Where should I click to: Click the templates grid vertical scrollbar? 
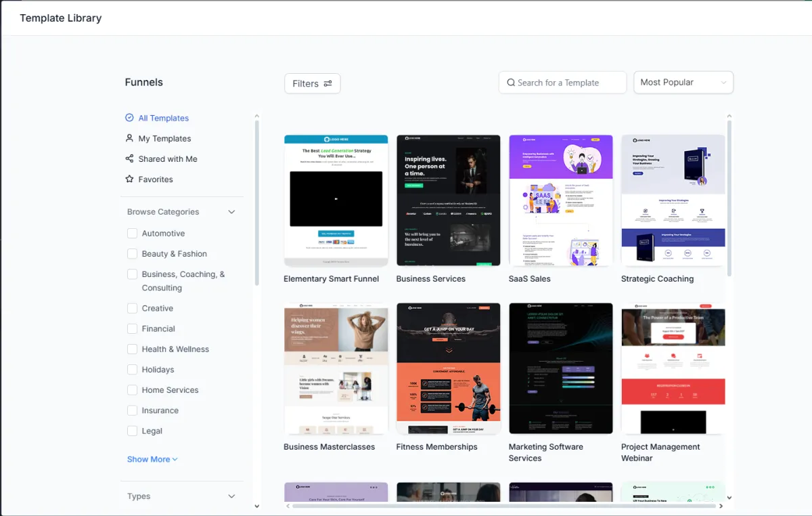pyautogui.click(x=729, y=198)
